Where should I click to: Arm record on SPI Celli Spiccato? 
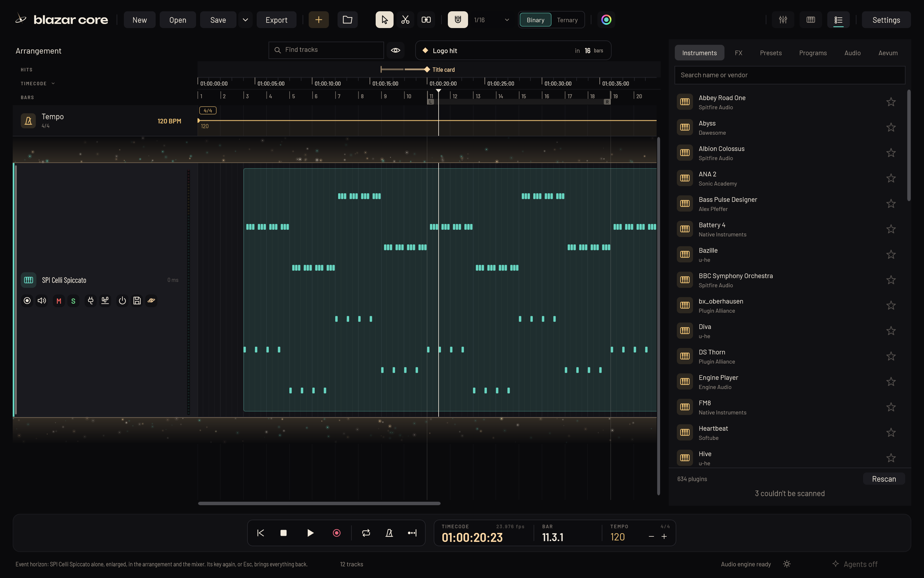tap(27, 301)
